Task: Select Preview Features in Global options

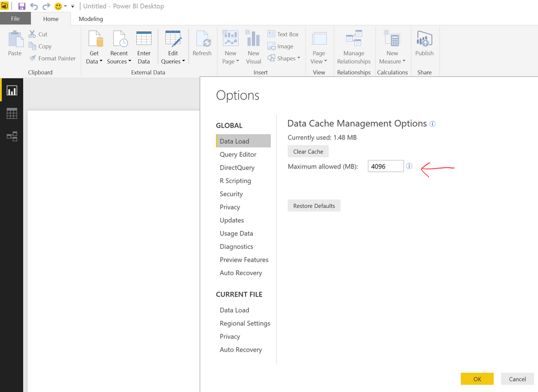Action: 244,260
